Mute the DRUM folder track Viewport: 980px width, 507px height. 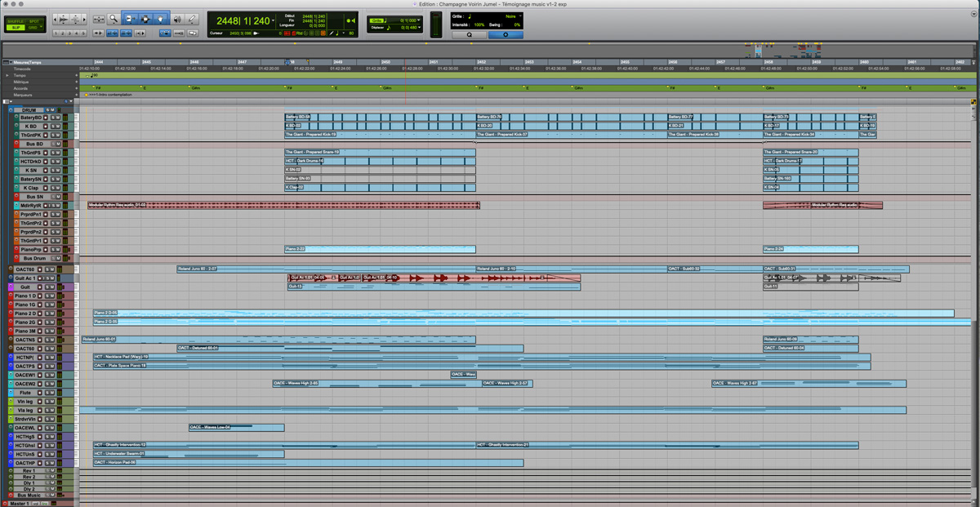tap(52, 109)
